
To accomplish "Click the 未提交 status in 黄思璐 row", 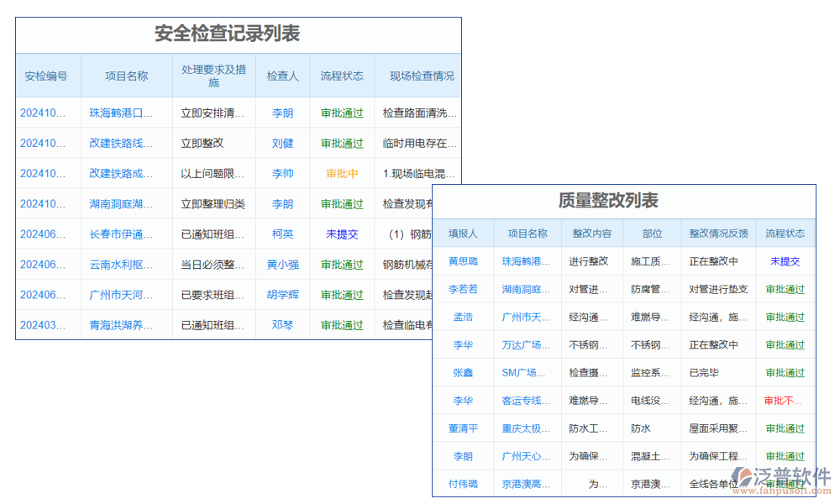I will click(x=785, y=260).
